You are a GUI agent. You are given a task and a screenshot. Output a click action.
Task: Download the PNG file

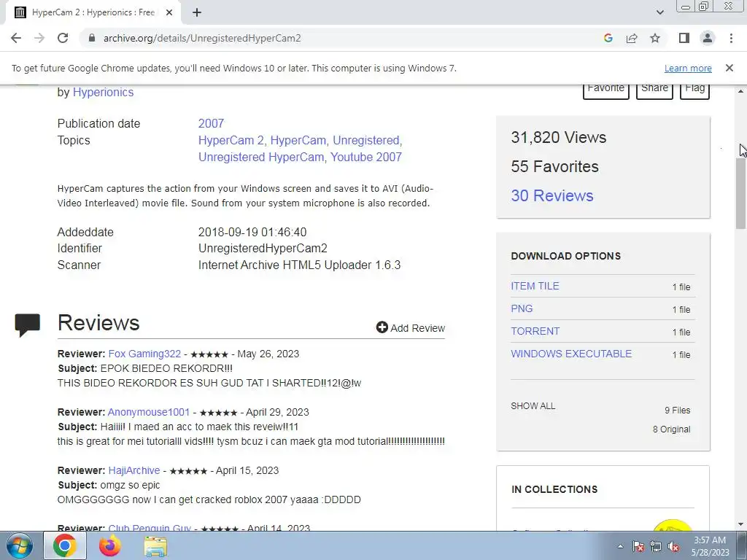coord(522,308)
